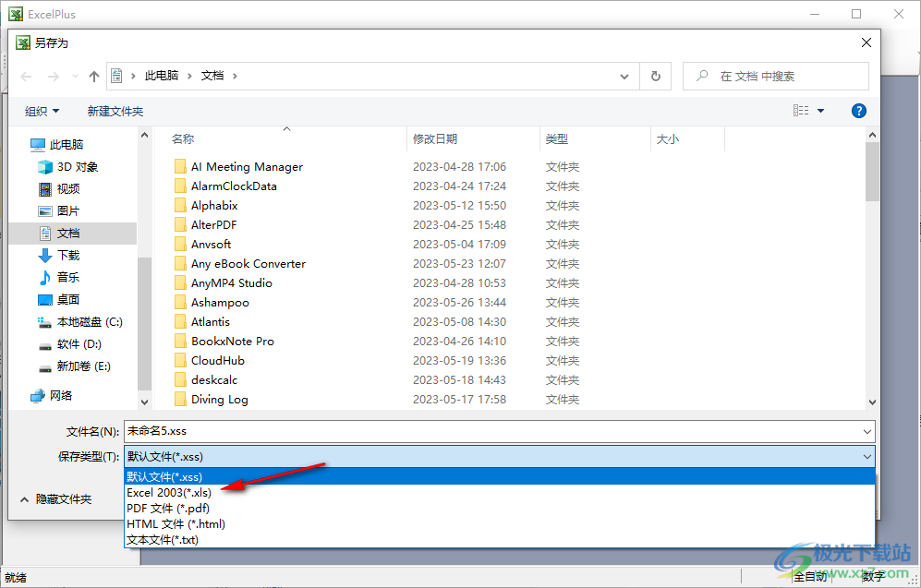Open the help question mark icon
The image size is (921, 588).
pyautogui.click(x=858, y=111)
